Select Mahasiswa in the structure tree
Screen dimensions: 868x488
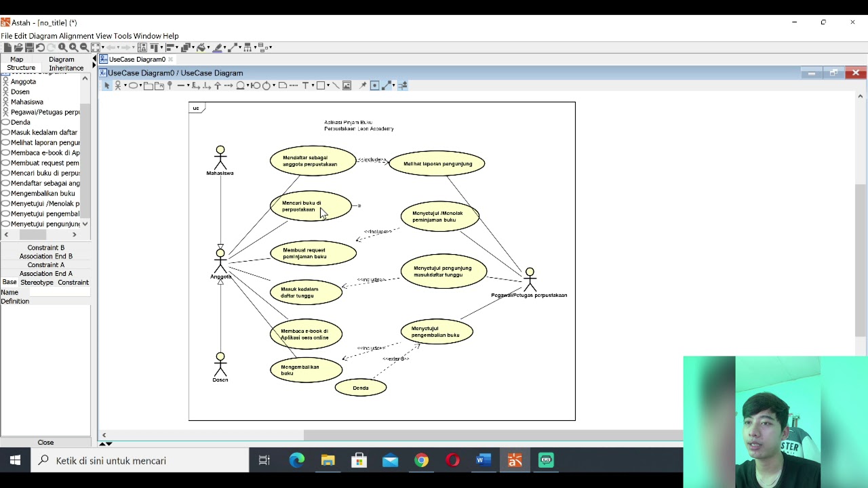click(26, 102)
